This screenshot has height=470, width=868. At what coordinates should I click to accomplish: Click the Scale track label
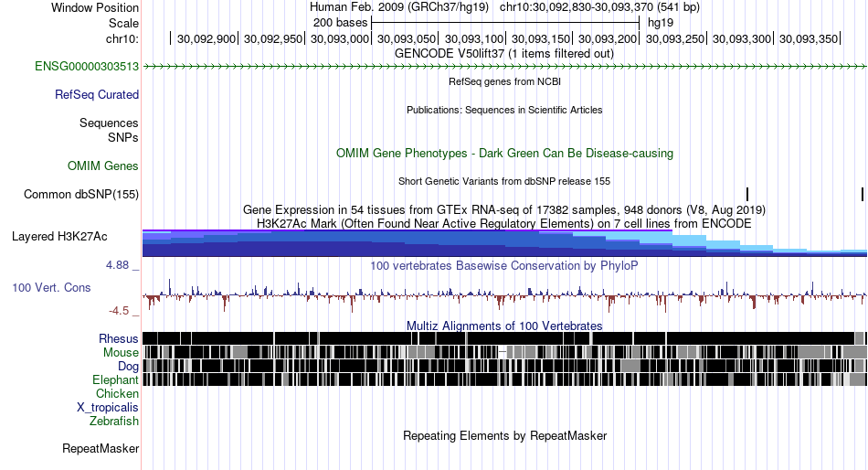pos(123,23)
